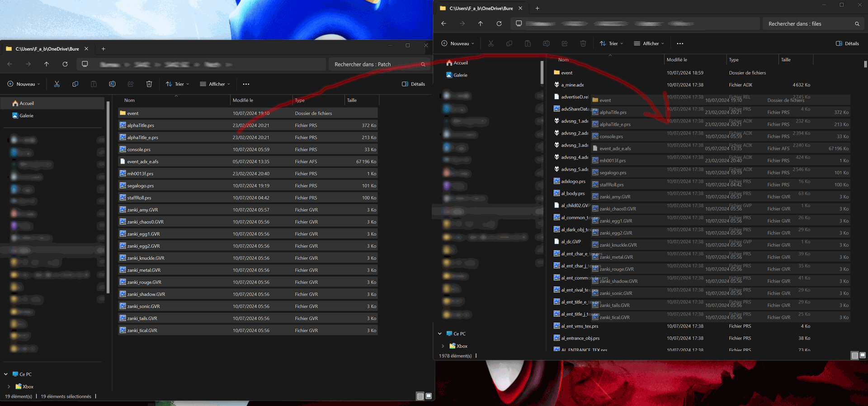Click the Rechercher dans : files search box
Image resolution: width=868 pixels, height=406 pixels.
[x=809, y=24]
